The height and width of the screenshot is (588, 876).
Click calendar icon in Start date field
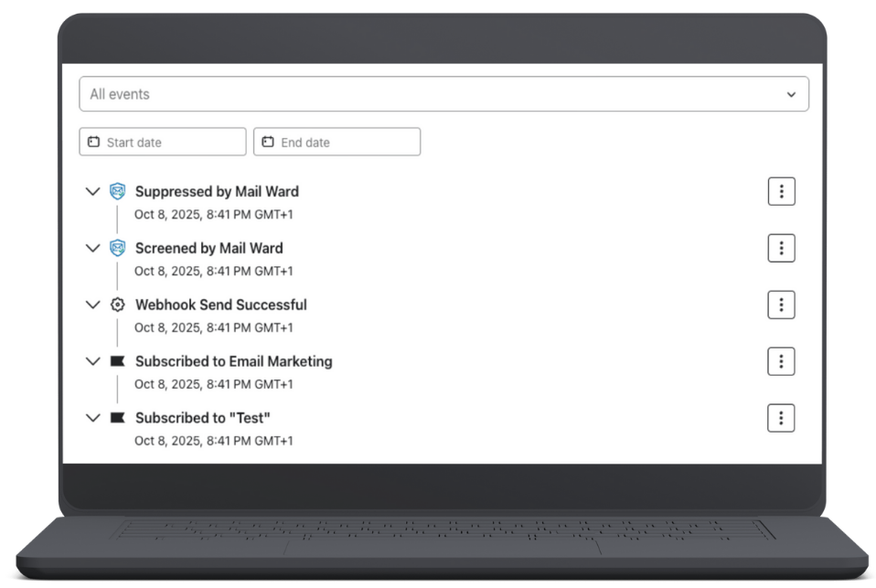pyautogui.click(x=94, y=142)
